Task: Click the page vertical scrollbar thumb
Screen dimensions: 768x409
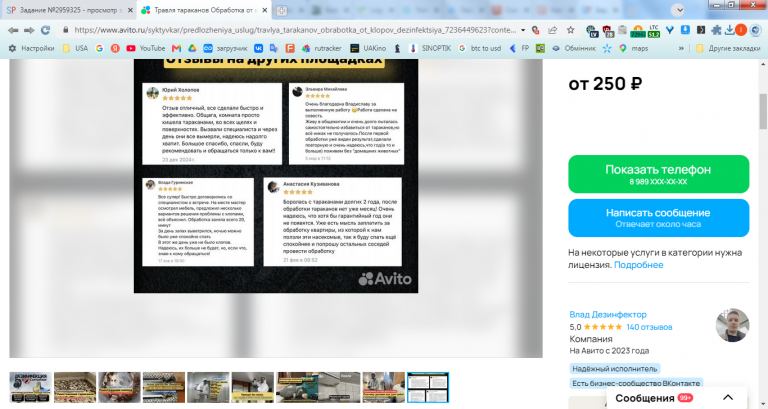Action: click(763, 111)
